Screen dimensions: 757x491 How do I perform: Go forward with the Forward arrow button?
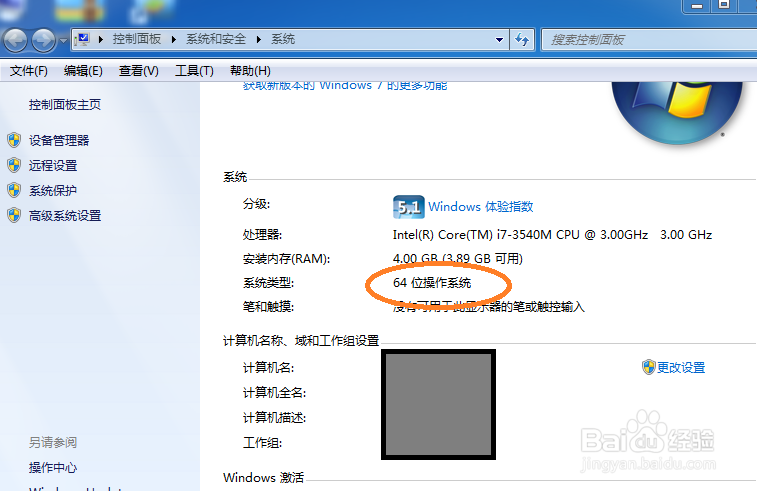(43, 40)
